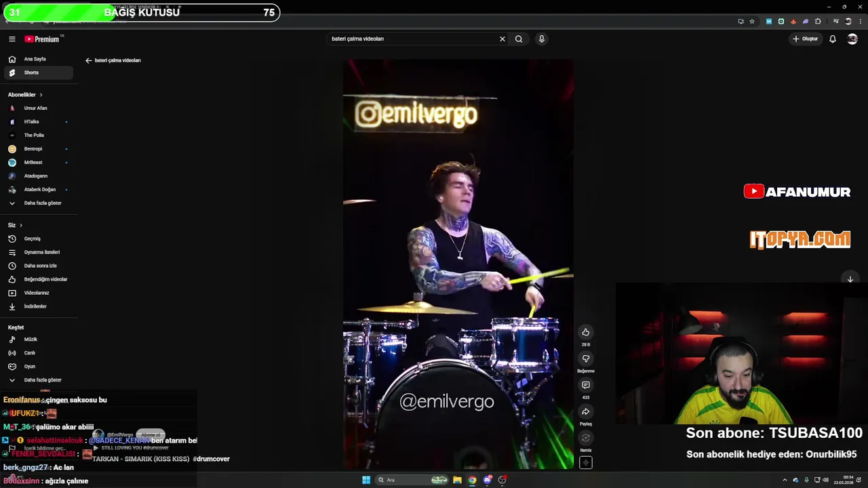The image size is (868, 488).
Task: Open Canlı live in Keşfet
Action: click(39, 353)
